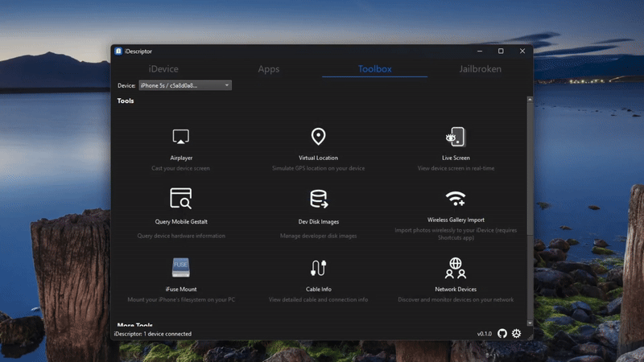Open settings gear in status bar

coord(516,333)
